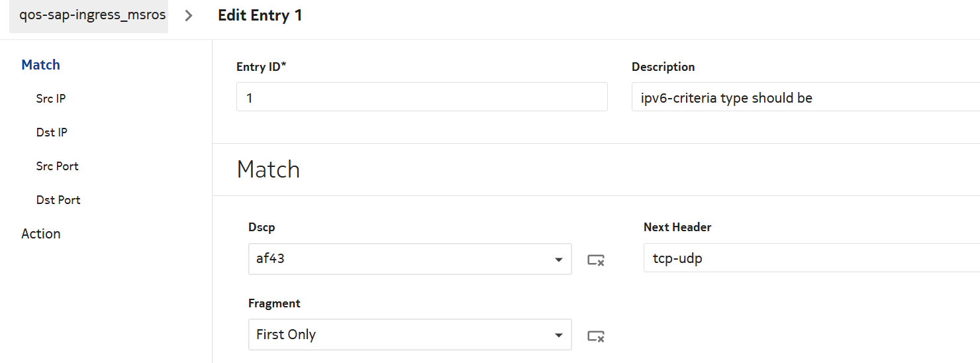The image size is (980, 363).
Task: Expand the Fragment dropdown arrow
Action: [x=559, y=335]
